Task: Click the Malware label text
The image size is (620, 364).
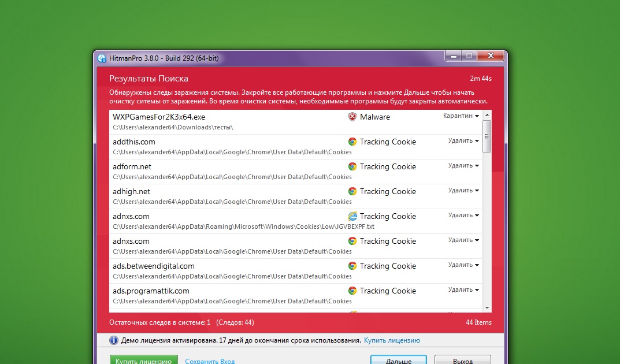Action: (x=375, y=117)
